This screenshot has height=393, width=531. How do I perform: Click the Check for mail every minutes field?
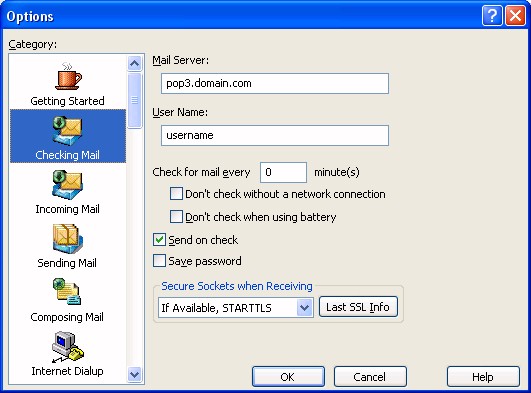click(x=283, y=172)
